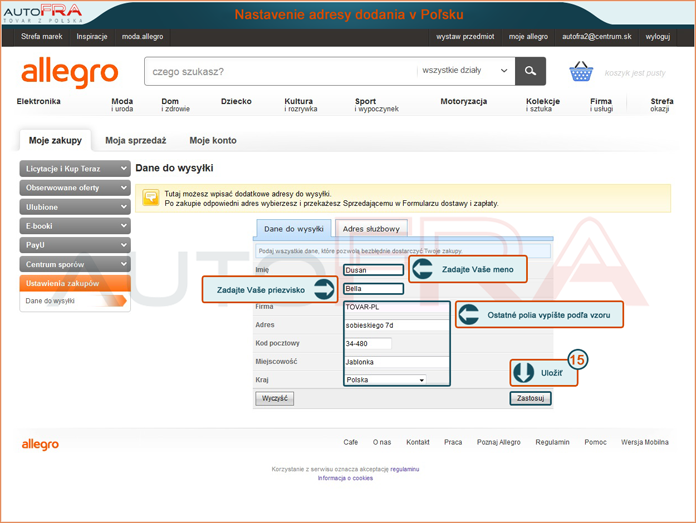Expand 'Licytacje i Kup Teraz' sidebar section
Viewport: 696px width, 523px height.
click(75, 169)
